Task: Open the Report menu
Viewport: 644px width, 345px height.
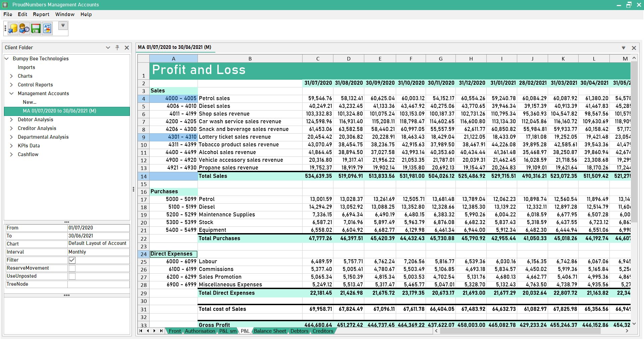Action: coord(41,14)
